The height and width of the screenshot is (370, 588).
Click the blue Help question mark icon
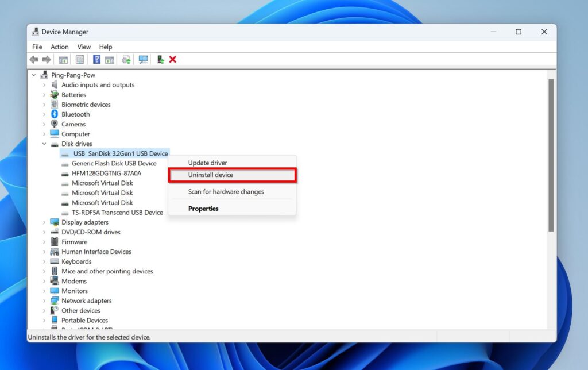coord(96,60)
